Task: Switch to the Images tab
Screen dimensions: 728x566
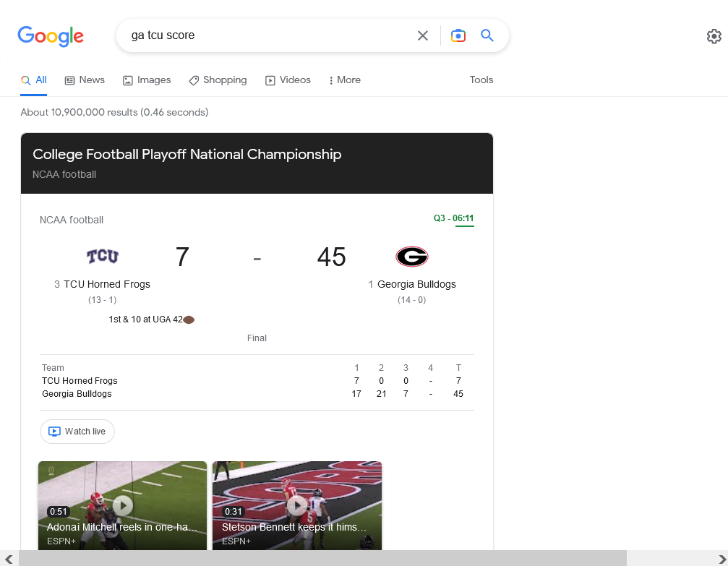Action: [x=147, y=80]
